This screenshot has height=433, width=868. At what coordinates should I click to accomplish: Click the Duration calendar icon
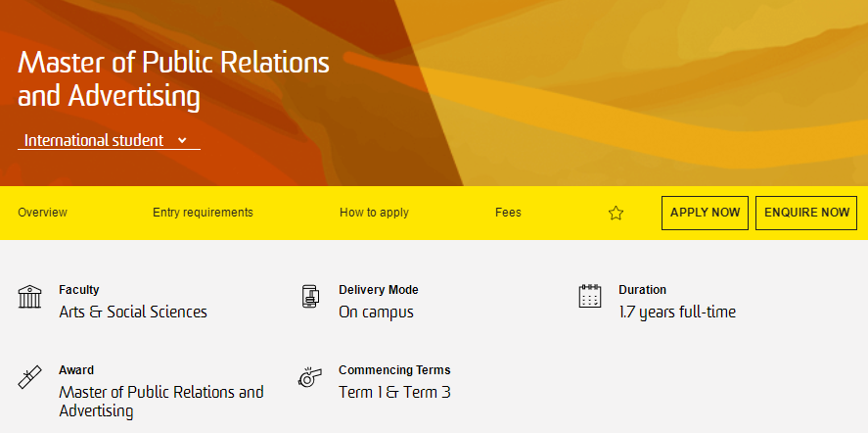tap(590, 296)
